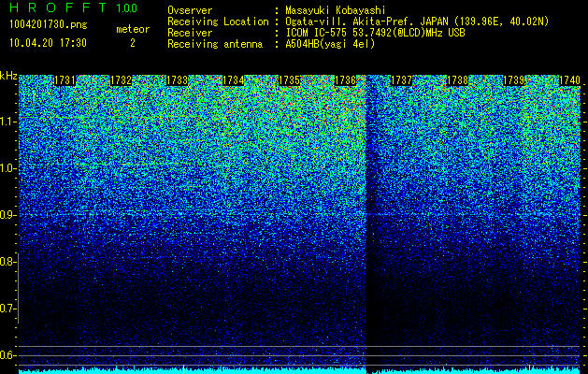This screenshot has height=374, width=588.
Task: Click the 1737 time marker label
Action: coord(402,80)
